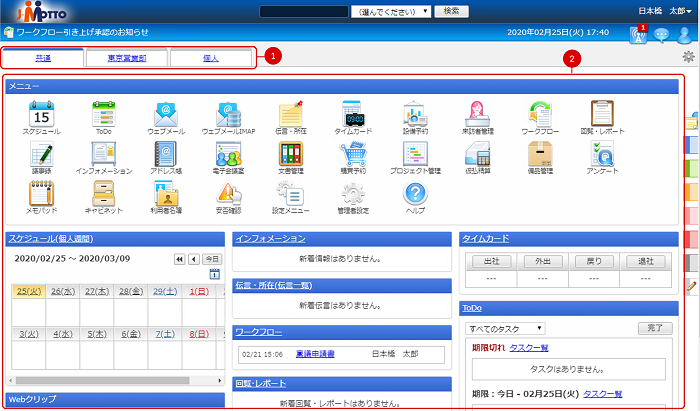Viewport: 700px width, 411px height.
Task: Open the ToDo menu icon
Action: tap(104, 114)
